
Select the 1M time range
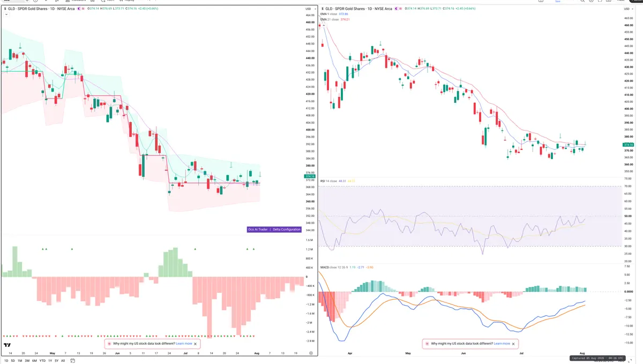20,361
